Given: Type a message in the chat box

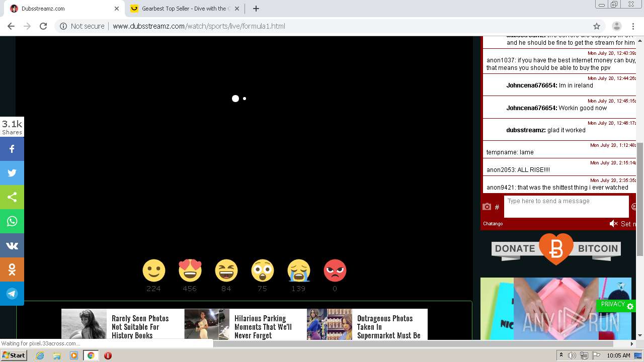Looking at the screenshot, I should pos(567,206).
